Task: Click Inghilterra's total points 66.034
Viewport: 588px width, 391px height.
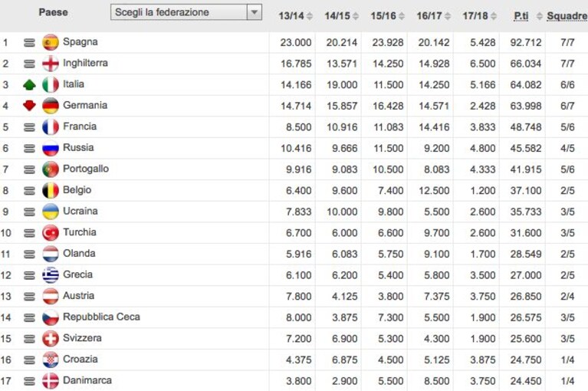Action: coord(526,64)
